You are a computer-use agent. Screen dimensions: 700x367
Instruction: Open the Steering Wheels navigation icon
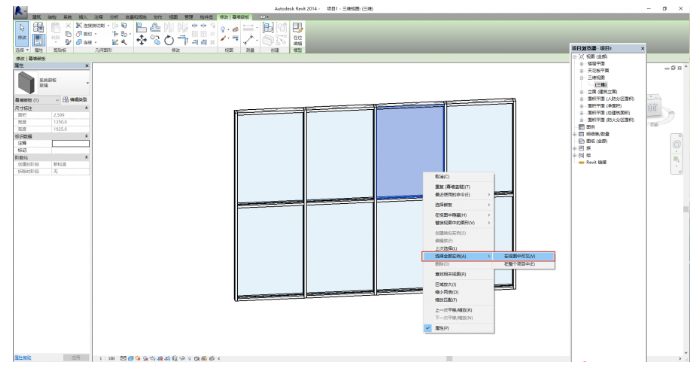677,144
